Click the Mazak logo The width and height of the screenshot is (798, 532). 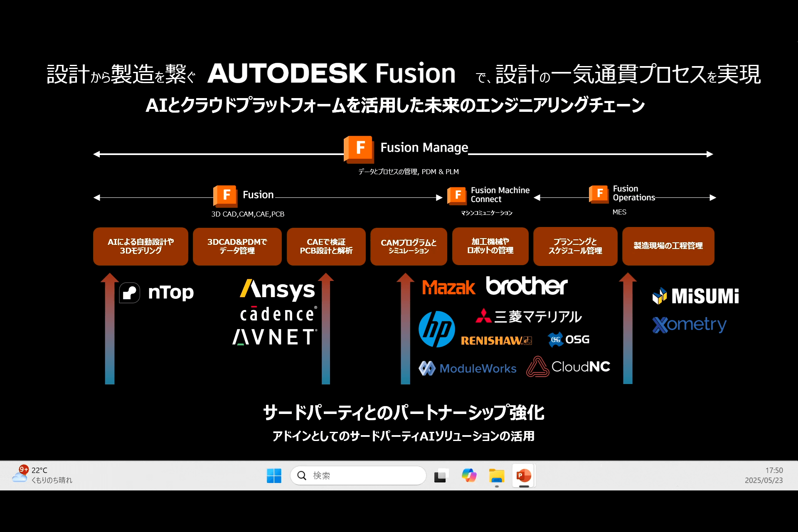[448, 287]
